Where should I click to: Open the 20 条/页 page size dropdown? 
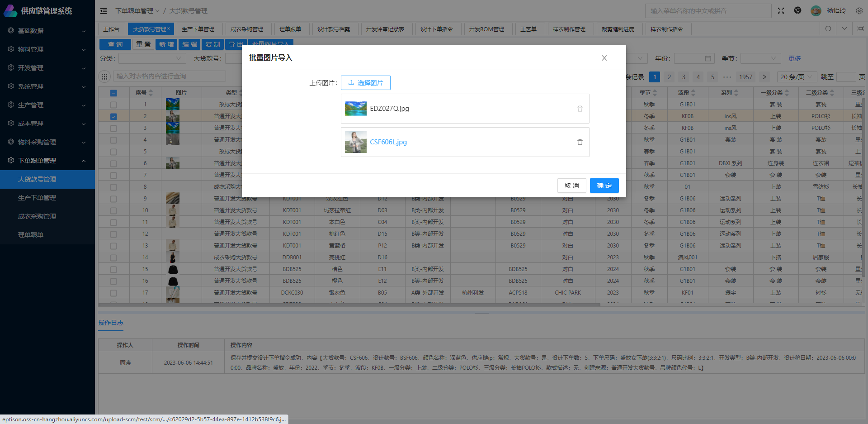(796, 77)
